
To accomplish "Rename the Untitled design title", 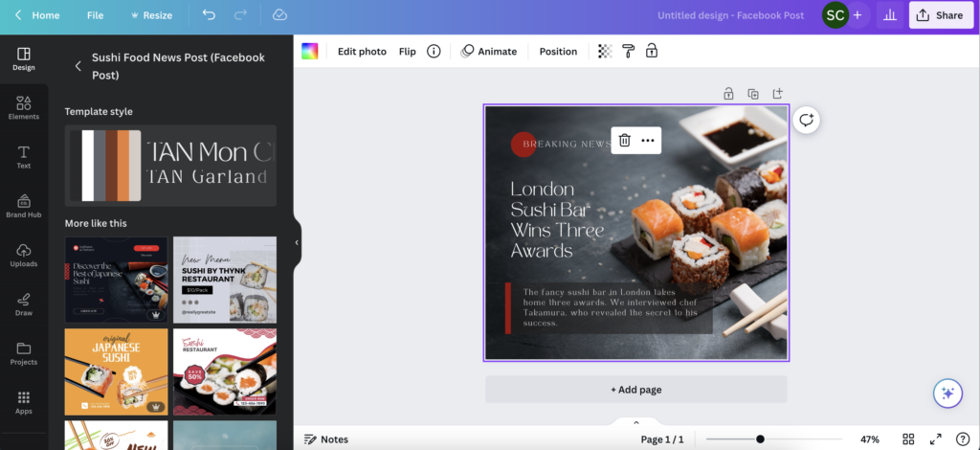I will (730, 15).
